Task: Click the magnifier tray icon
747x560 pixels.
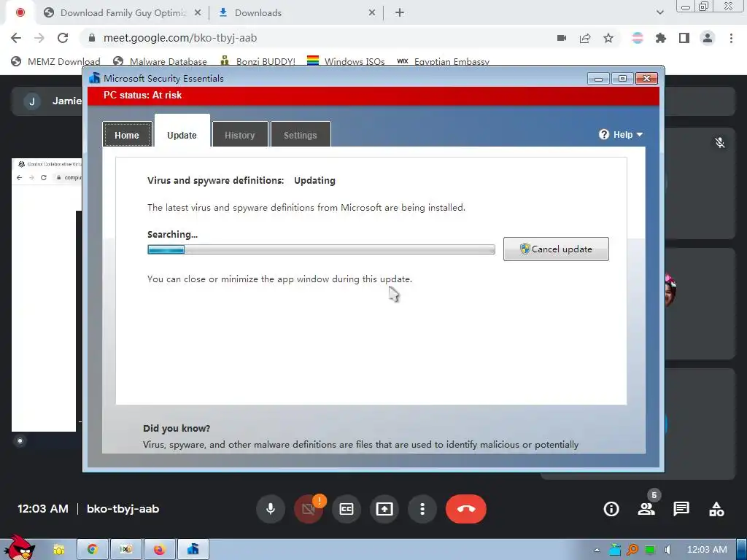Action: [x=632, y=550]
